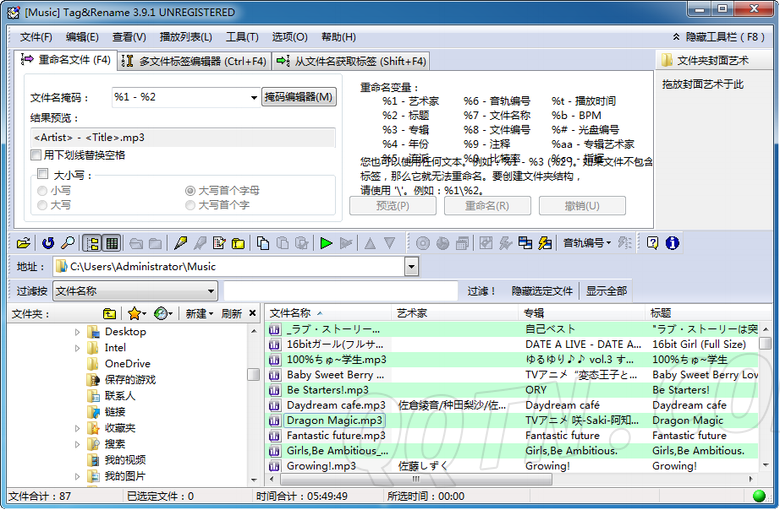This screenshot has height=510, width=780.
Task: Click the filter text input field
Action: (x=340, y=291)
